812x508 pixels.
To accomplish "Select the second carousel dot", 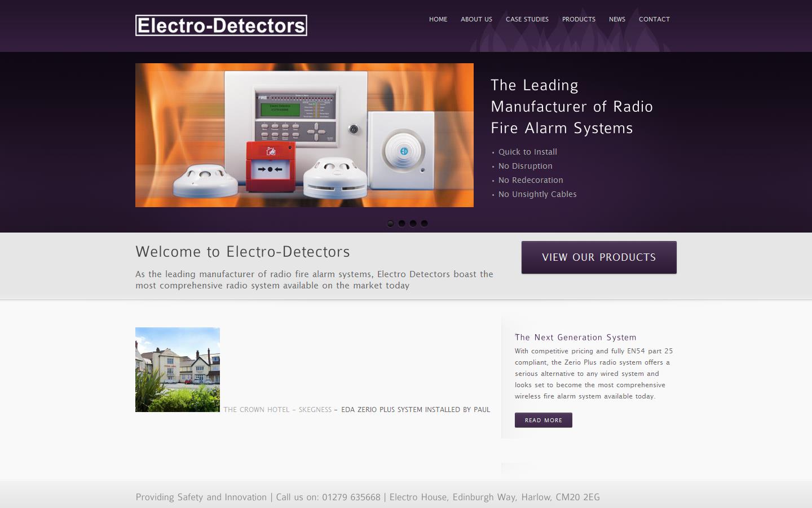I will (x=401, y=224).
